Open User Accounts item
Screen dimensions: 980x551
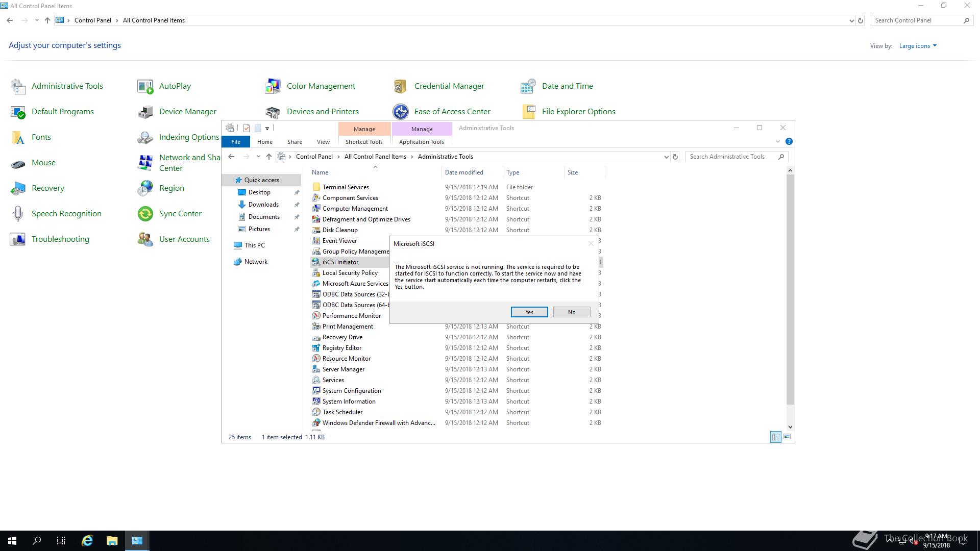pos(174,239)
